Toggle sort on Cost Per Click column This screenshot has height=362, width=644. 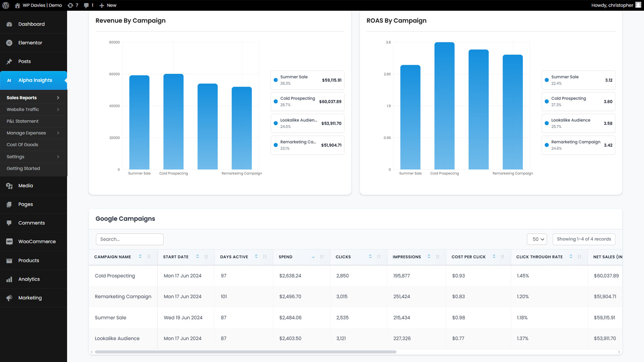pyautogui.click(x=494, y=257)
